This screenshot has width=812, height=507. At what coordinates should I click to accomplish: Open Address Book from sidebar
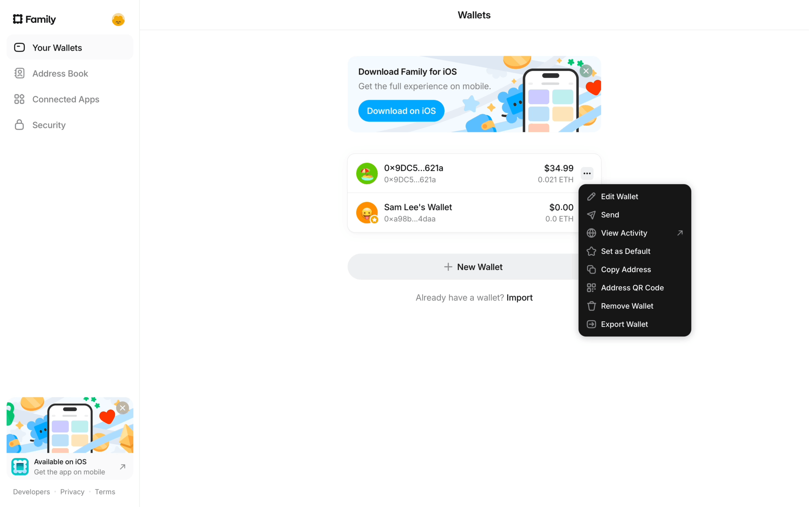tap(60, 74)
